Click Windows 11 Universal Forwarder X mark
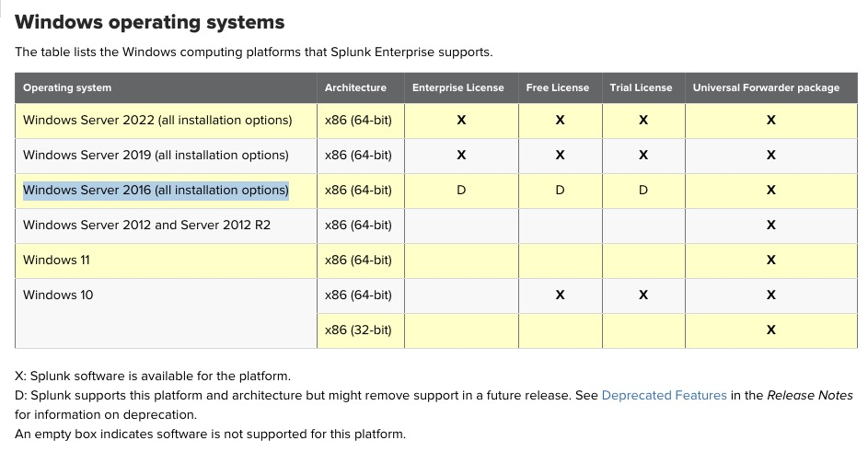 [770, 260]
